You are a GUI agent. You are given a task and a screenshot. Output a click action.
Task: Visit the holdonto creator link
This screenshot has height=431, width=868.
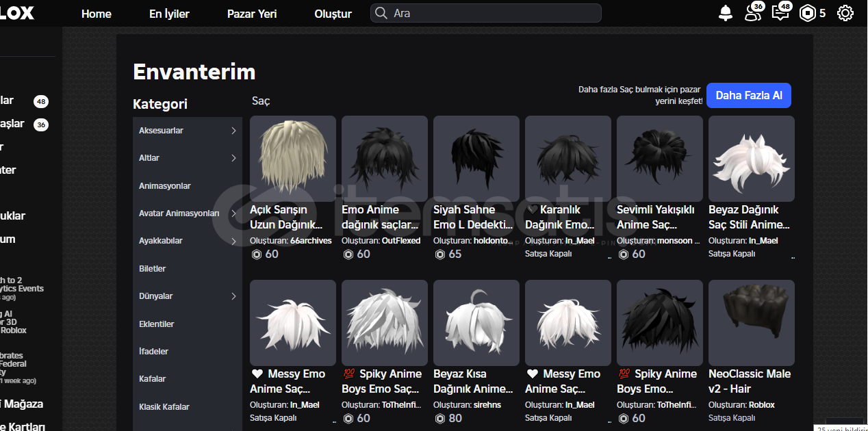(x=493, y=241)
